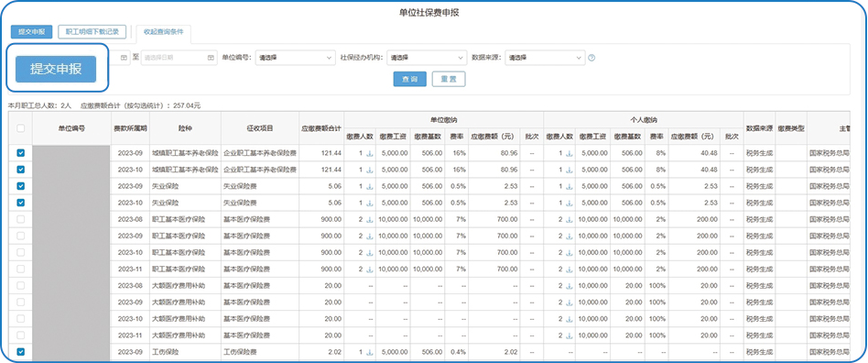Image resolution: width=868 pixels, height=363 pixels.
Task: Click the 0.4% rate cell
Action: (457, 352)
